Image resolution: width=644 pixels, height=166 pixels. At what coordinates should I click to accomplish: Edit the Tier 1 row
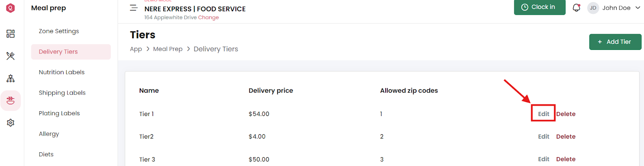click(543, 114)
